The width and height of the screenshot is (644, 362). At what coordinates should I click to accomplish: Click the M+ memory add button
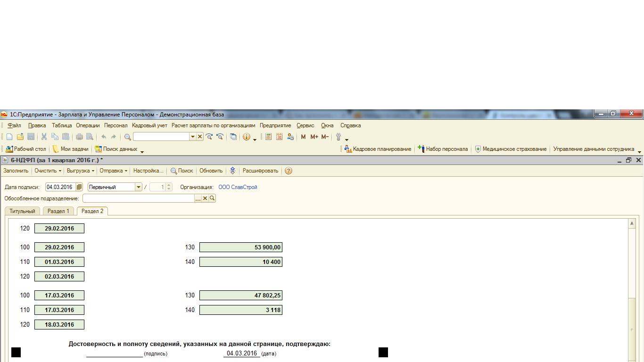point(314,137)
